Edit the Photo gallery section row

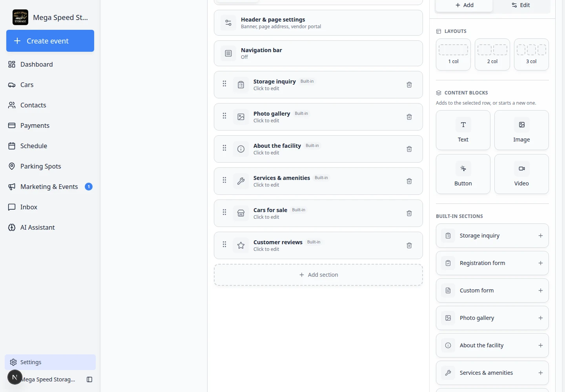point(318,117)
